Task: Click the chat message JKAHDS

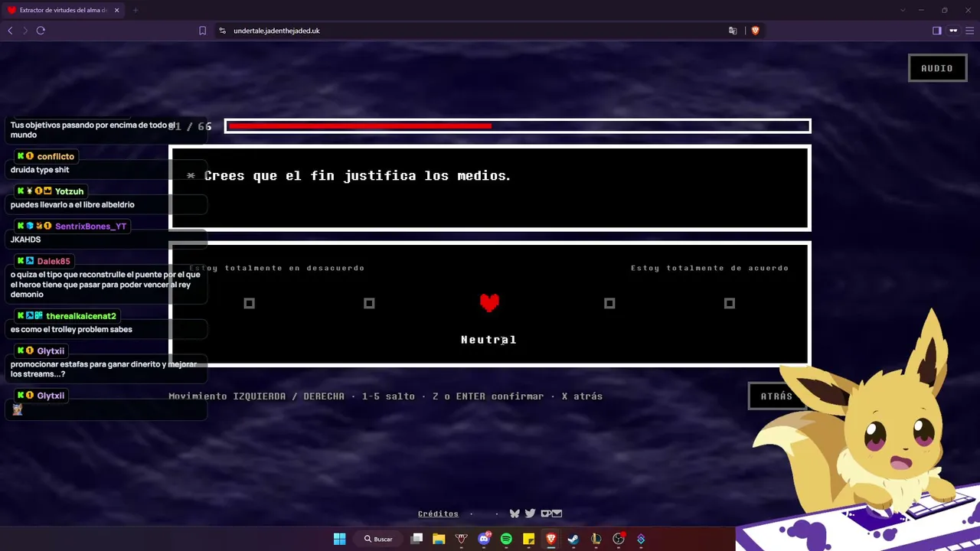Action: pyautogui.click(x=25, y=240)
